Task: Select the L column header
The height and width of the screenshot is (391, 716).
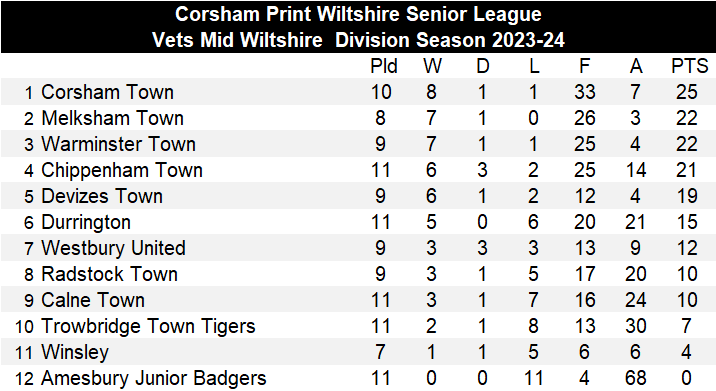Action: pos(534,66)
